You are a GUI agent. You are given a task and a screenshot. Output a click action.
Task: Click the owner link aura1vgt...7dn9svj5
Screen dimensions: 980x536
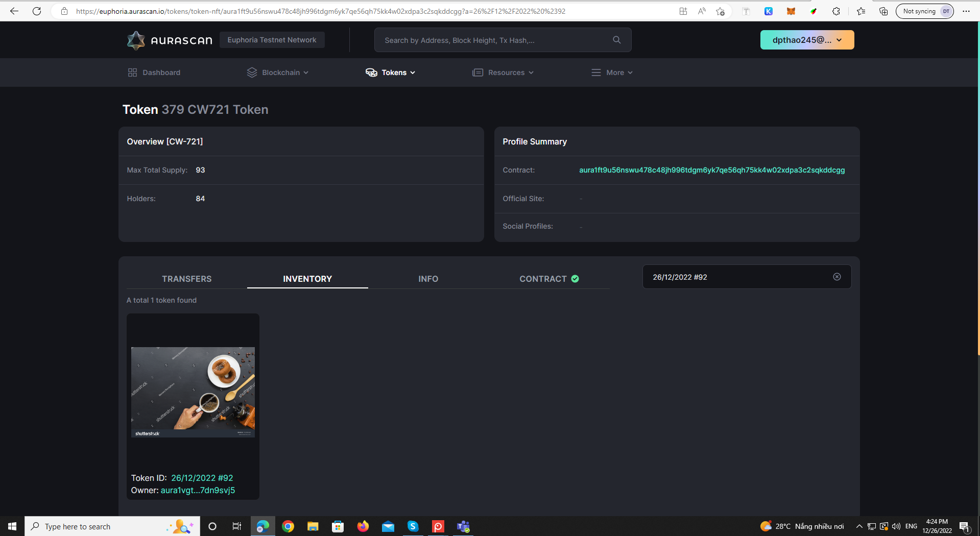coord(197,490)
